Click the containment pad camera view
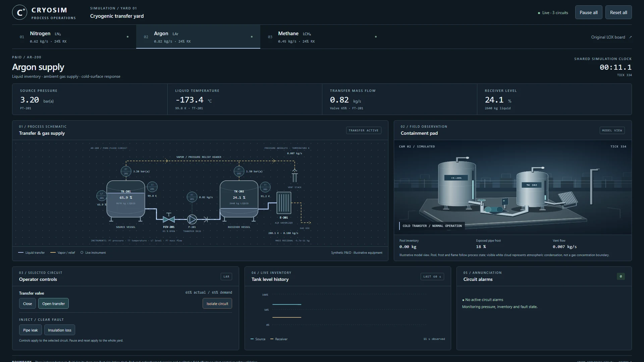This screenshot has width=644, height=362. (x=513, y=187)
